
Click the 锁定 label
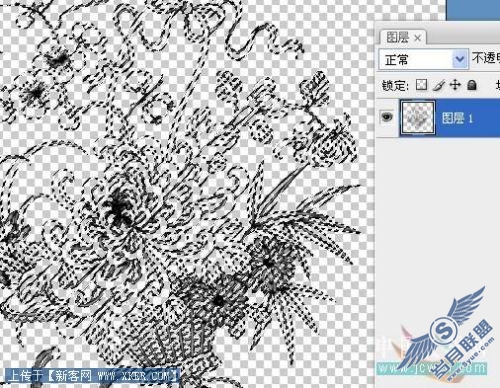click(395, 86)
